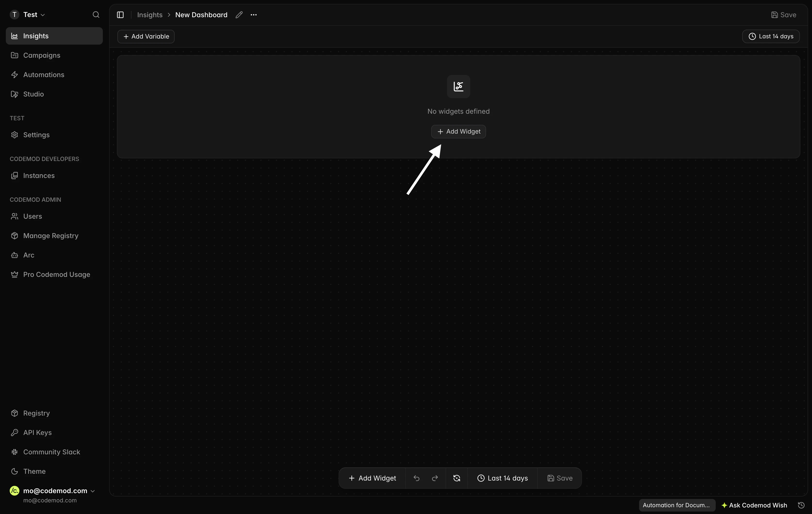Click the top-right Save button
This screenshot has width=812, height=514.
pyautogui.click(x=784, y=15)
